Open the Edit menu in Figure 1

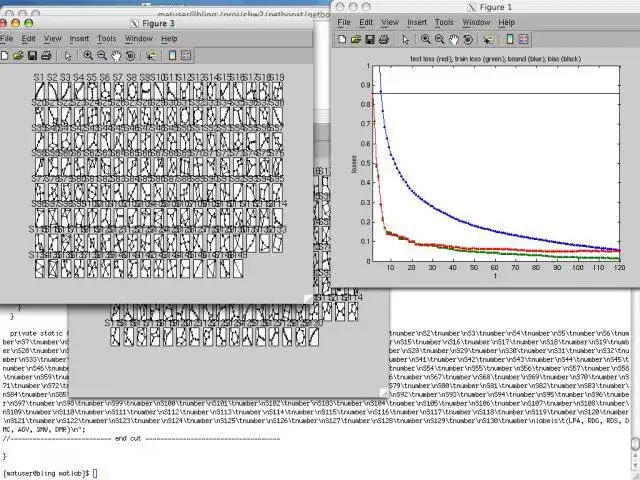pos(366,22)
